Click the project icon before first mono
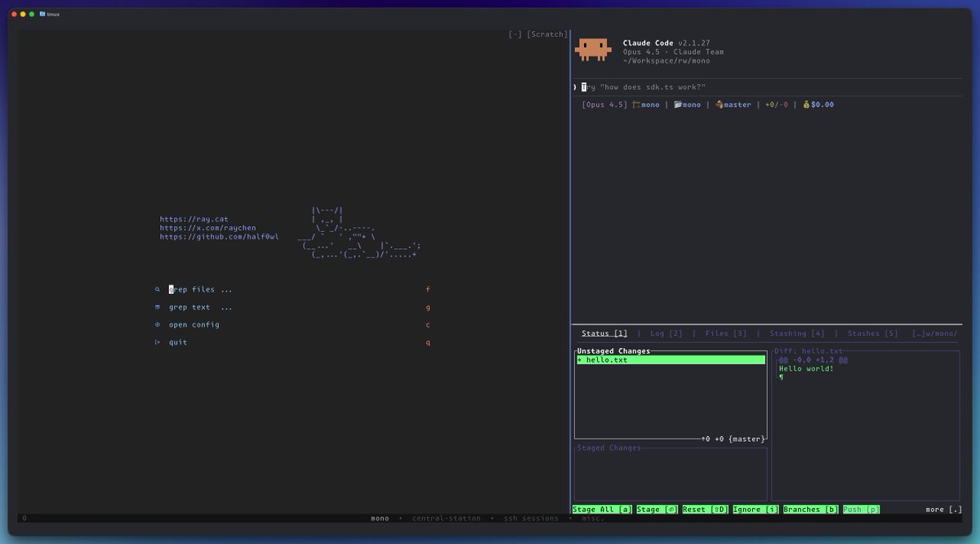 636,105
